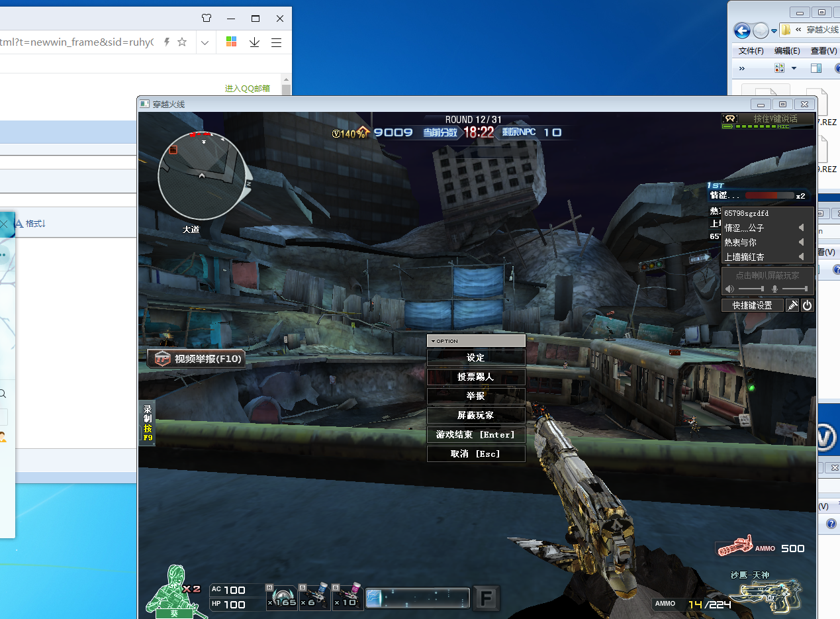This screenshot has height=619, width=840.
Task: Click the x165 item slot icon
Action: [281, 596]
